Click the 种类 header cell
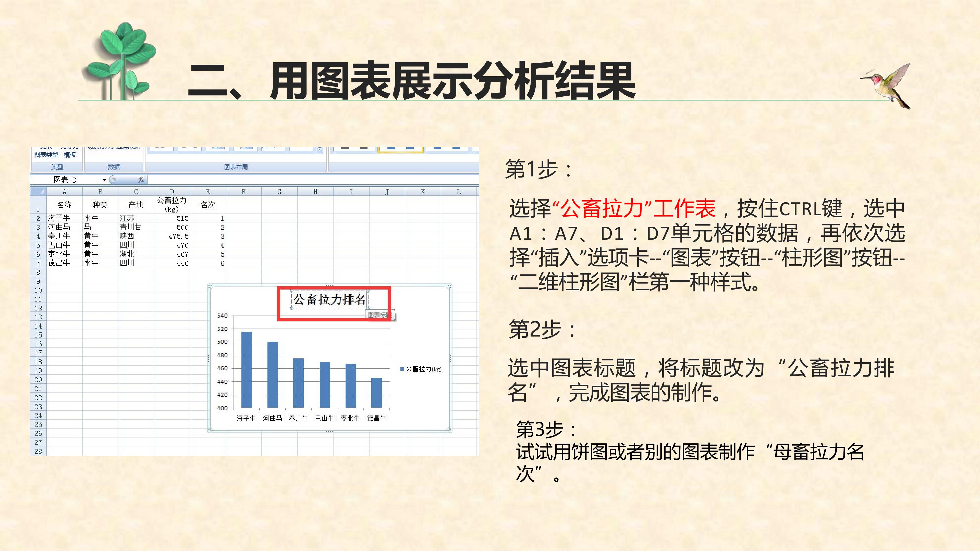Image resolution: width=980 pixels, height=551 pixels. (x=100, y=205)
